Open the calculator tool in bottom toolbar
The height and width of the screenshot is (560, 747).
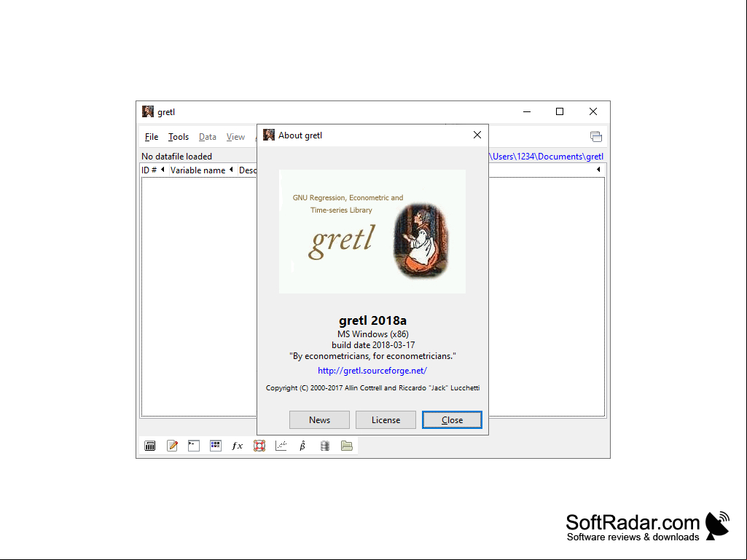[149, 446]
